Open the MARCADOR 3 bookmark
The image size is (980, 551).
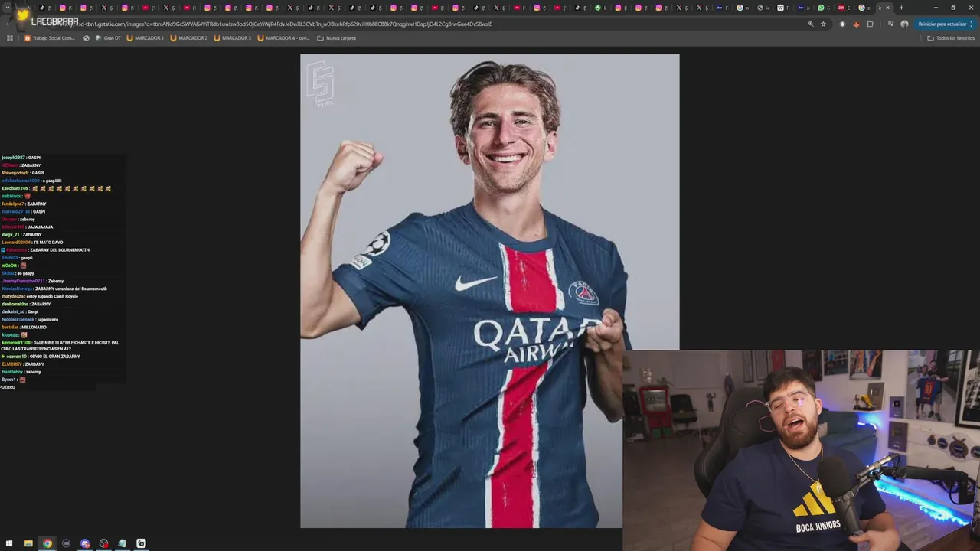(232, 38)
